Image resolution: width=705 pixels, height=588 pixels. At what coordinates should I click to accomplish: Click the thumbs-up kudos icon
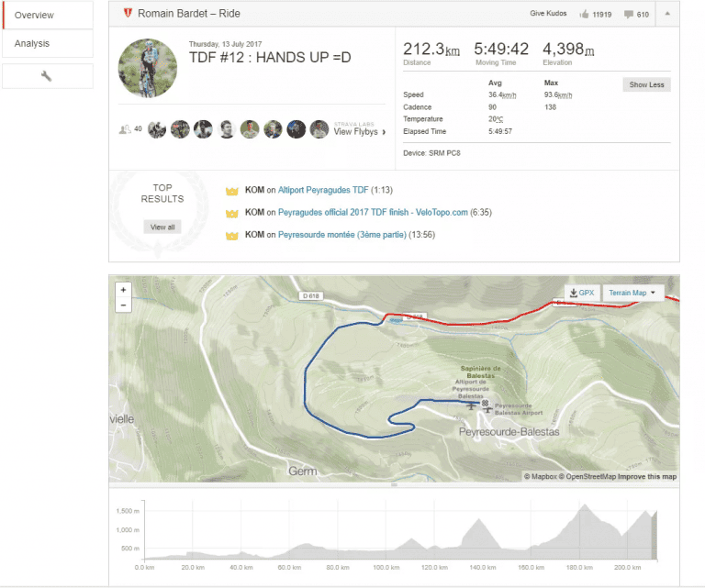585,15
